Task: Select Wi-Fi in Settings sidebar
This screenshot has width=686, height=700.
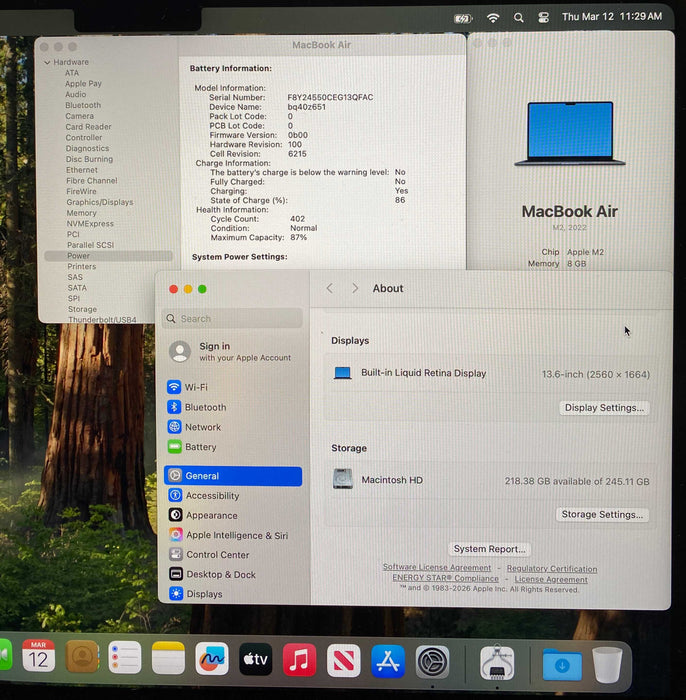Action: click(x=233, y=387)
